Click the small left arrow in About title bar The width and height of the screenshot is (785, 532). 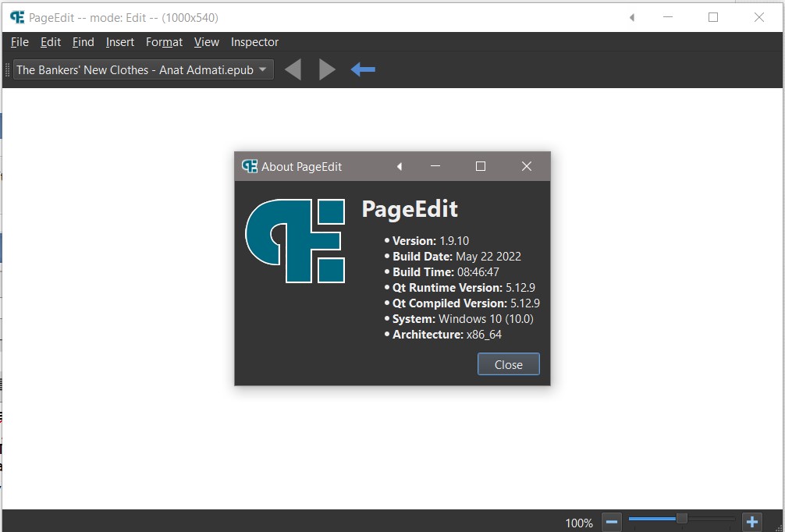(x=400, y=166)
